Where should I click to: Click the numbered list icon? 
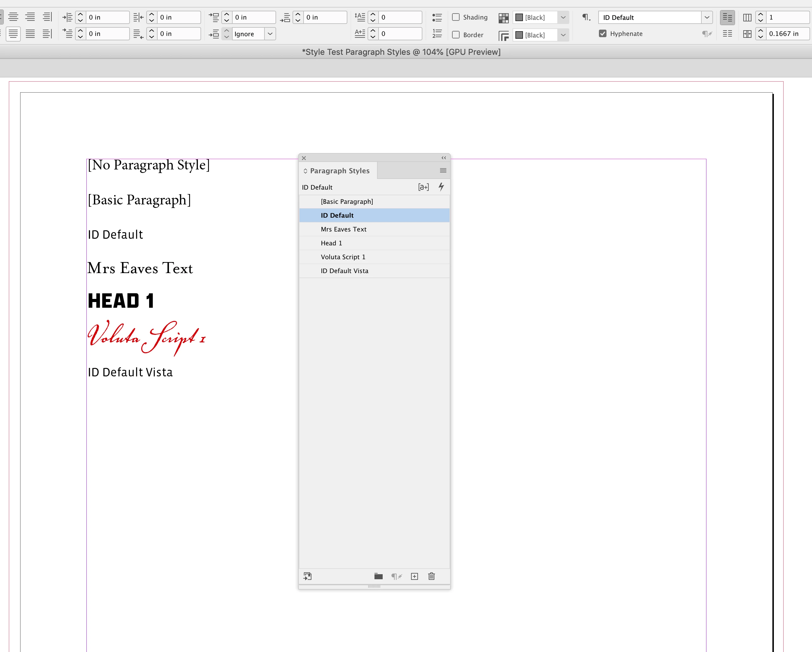(x=437, y=34)
